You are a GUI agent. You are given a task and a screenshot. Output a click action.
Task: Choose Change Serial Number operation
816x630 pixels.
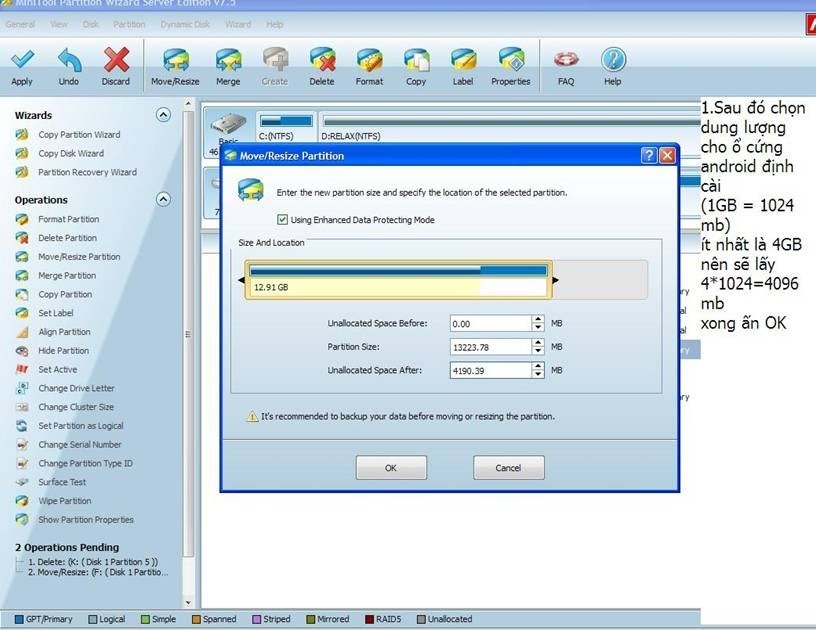click(x=80, y=445)
